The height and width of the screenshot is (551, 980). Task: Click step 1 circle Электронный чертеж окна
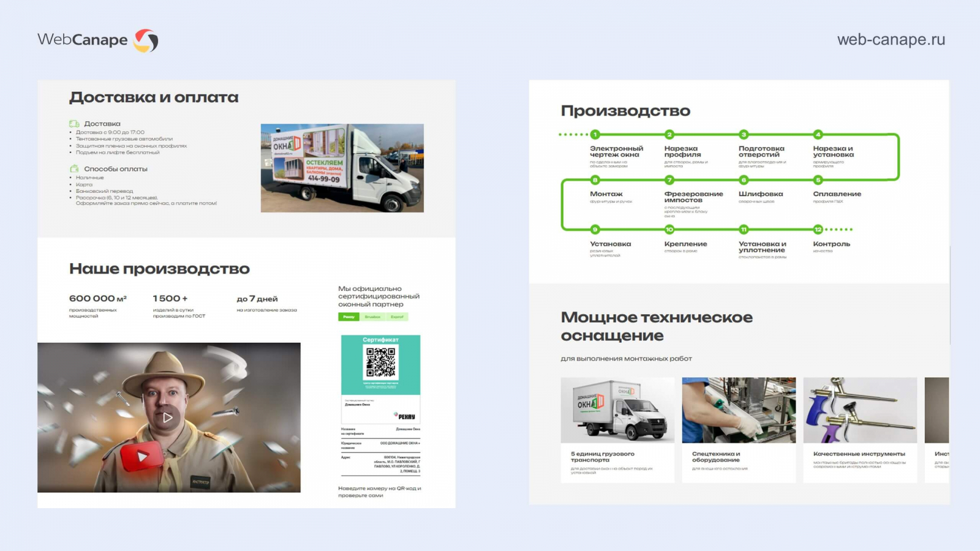pos(595,134)
